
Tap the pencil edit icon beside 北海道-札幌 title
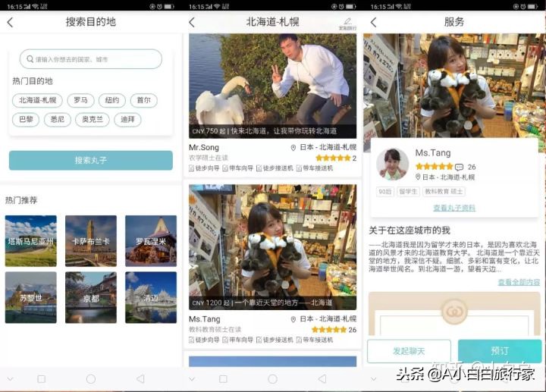(347, 21)
